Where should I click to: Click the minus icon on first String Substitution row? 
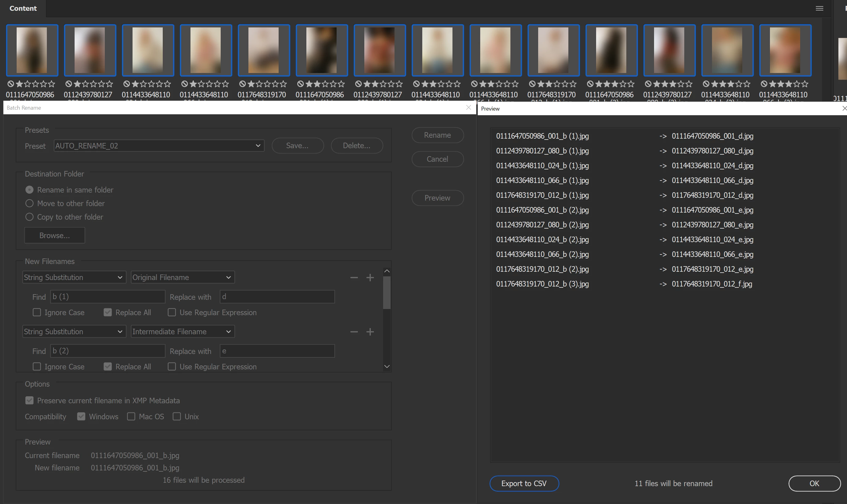pyautogui.click(x=354, y=278)
